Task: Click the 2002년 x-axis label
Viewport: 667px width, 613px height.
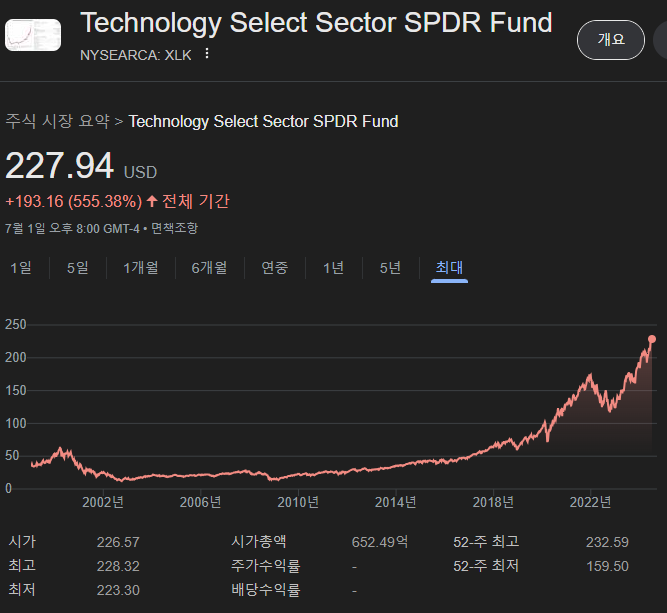Action: click(x=103, y=502)
